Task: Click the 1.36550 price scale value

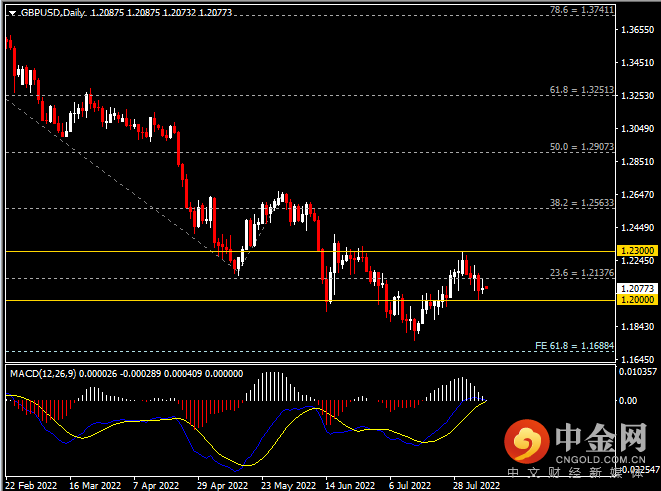Action: point(637,30)
